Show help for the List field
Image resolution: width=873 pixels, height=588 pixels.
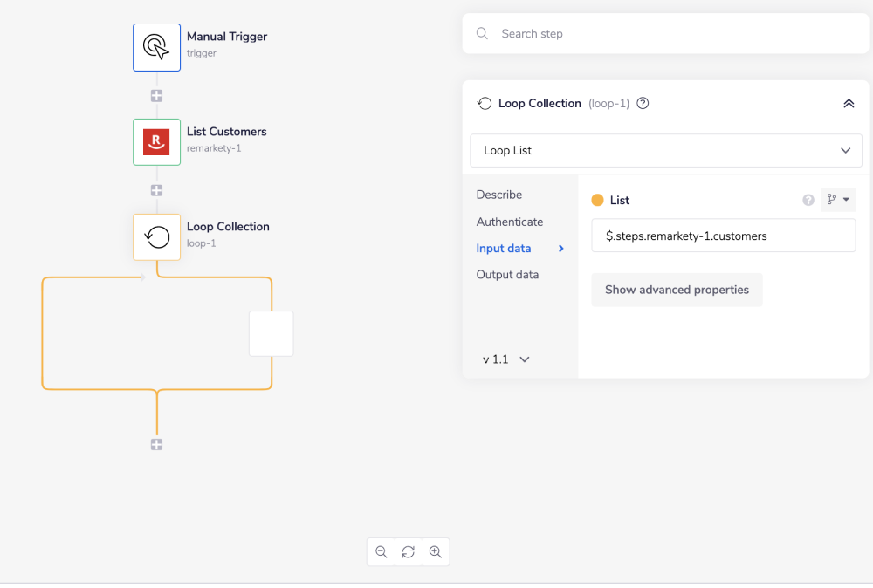[808, 200]
